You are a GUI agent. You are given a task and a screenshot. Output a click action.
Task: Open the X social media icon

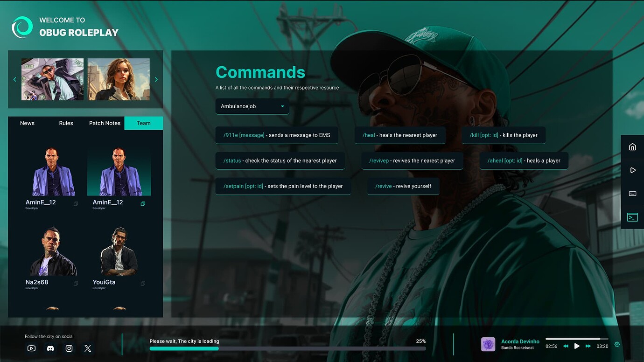click(87, 348)
